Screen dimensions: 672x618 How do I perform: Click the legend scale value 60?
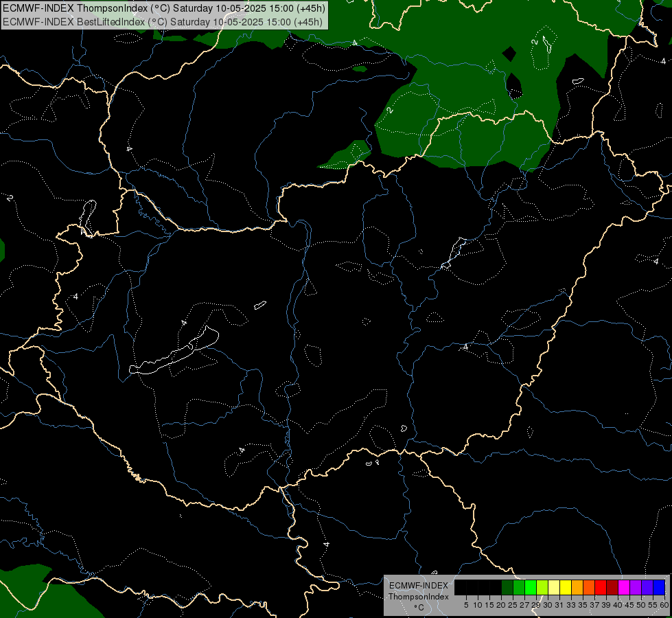664,605
